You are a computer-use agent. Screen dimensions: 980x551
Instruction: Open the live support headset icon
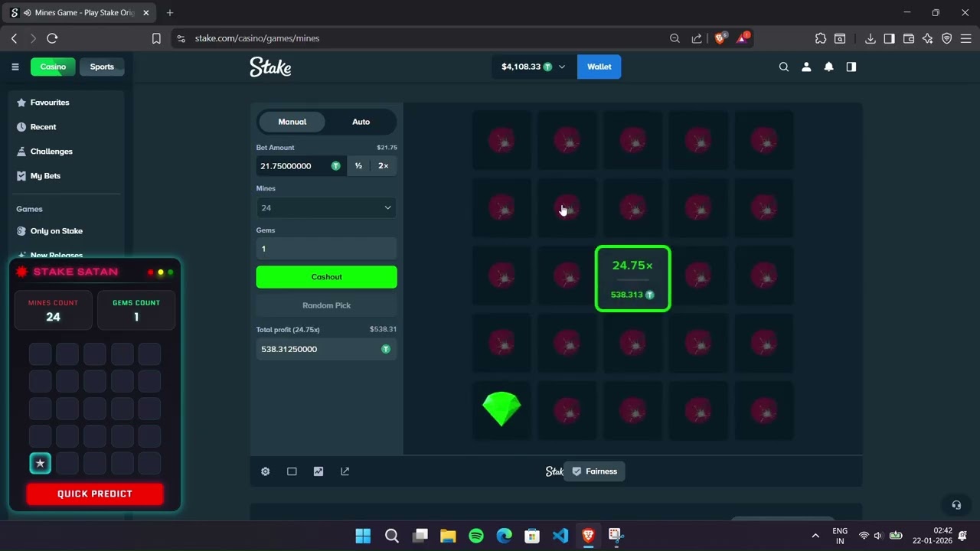click(955, 505)
